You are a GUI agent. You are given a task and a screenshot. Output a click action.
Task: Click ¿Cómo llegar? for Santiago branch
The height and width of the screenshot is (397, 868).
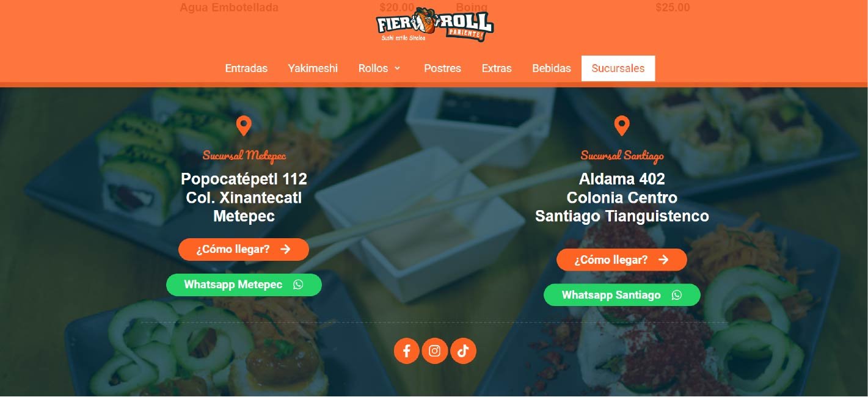(622, 260)
